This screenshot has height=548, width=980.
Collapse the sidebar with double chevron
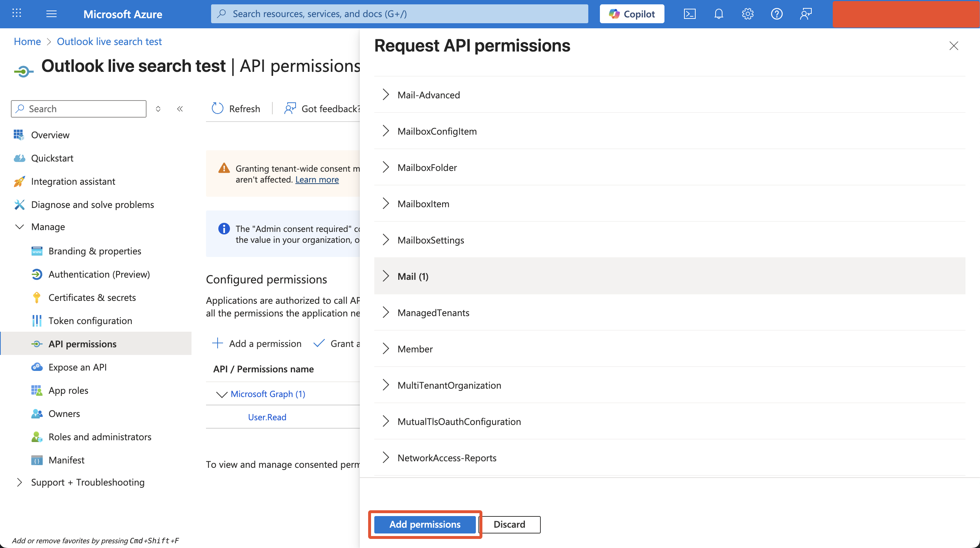click(180, 109)
